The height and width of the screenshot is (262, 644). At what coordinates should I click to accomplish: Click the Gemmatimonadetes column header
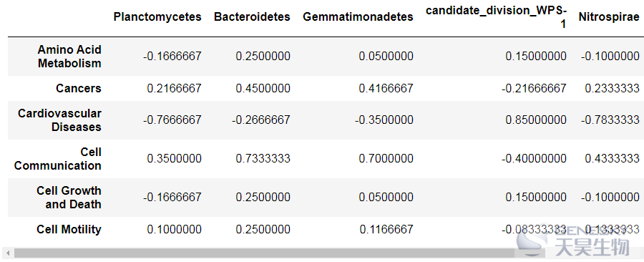click(358, 17)
